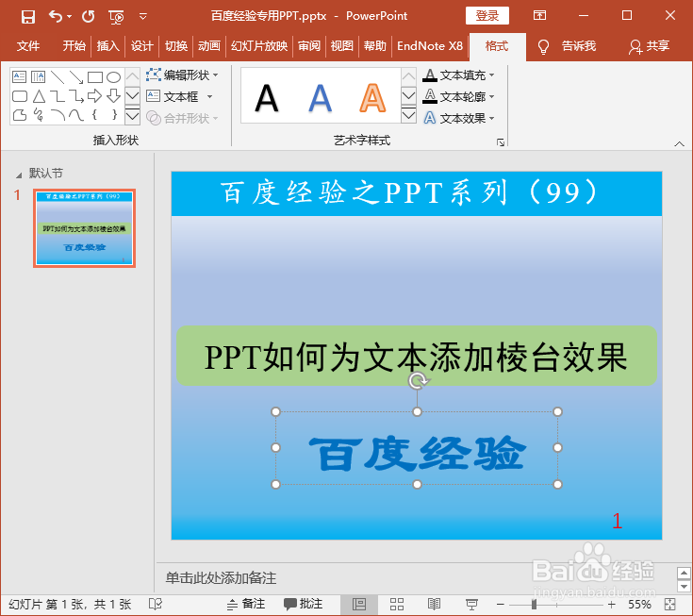
Task: Open the 编辑形状 dropdown
Action: [182, 75]
